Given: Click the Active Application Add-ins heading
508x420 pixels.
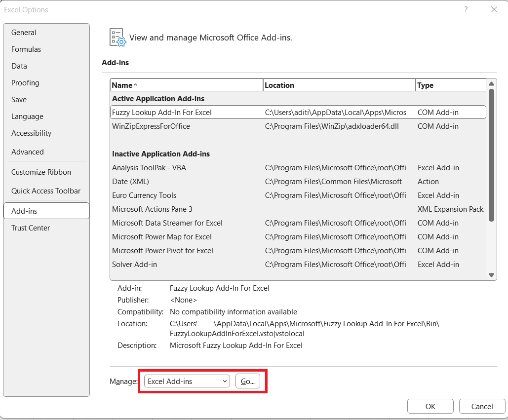Looking at the screenshot, I should click(158, 99).
